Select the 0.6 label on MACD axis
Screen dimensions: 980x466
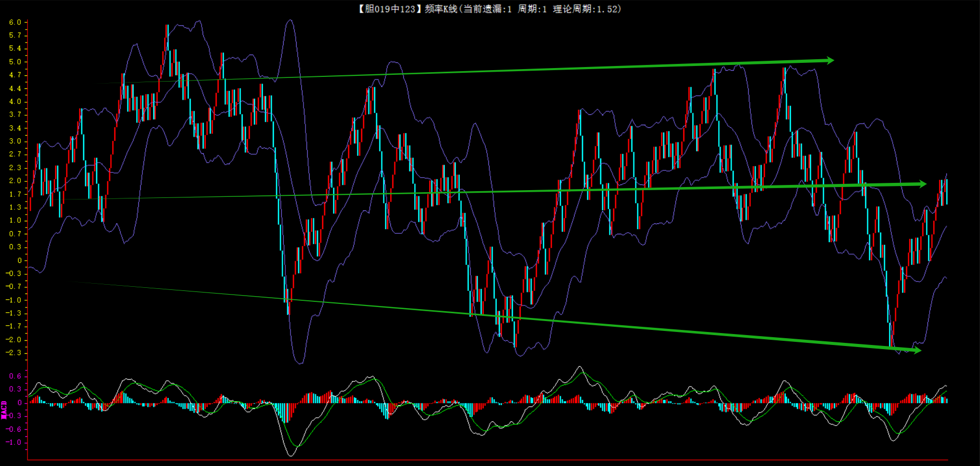(15, 376)
